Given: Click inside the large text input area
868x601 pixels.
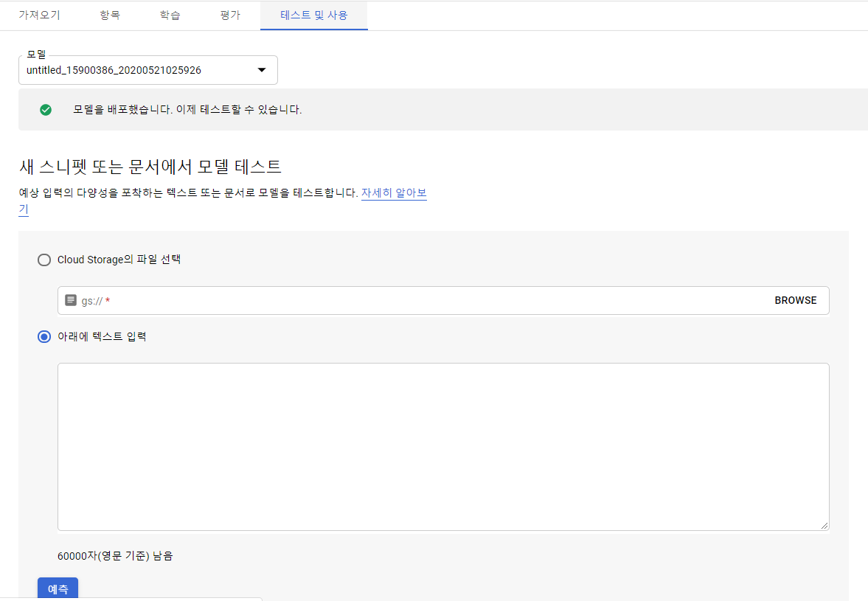Looking at the screenshot, I should 443,447.
